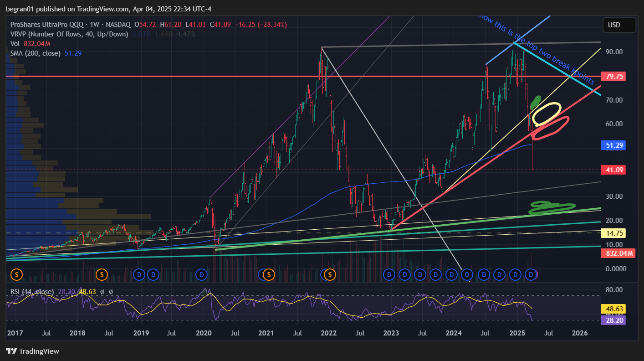Viewport: 644px width, 361px height.
Task: Open the dividend marker from March 2019
Action: 153,274
